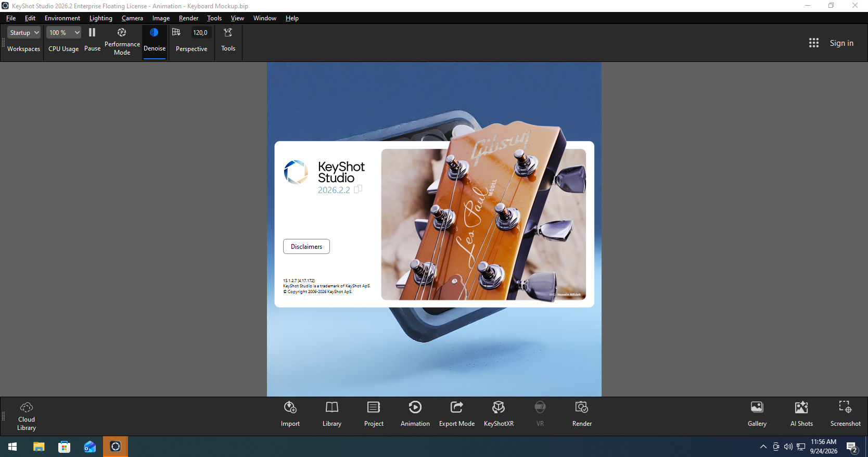
Task: Open Outlook from taskbar
Action: [x=90, y=447]
